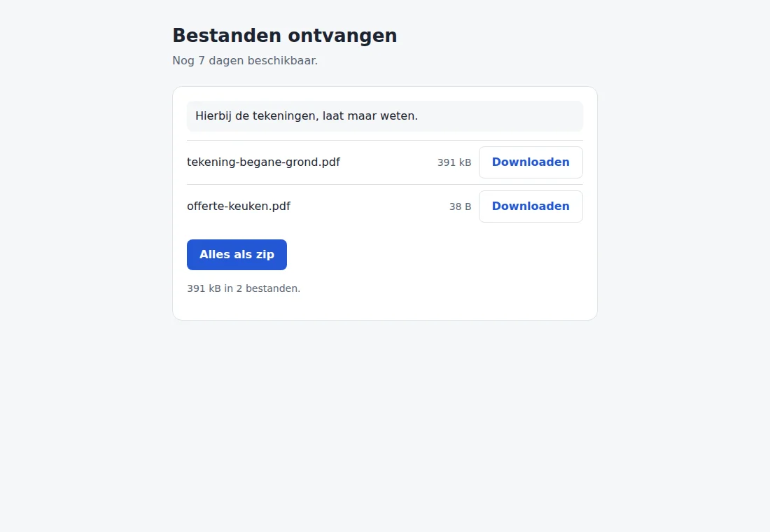The height and width of the screenshot is (532, 770).
Task: Click the word 'Bestanden' in the heading
Action: point(227,36)
